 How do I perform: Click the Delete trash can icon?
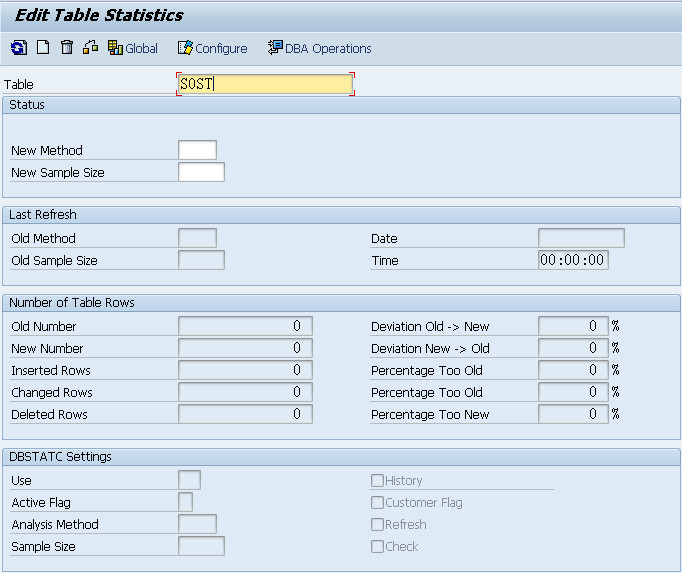(67, 47)
